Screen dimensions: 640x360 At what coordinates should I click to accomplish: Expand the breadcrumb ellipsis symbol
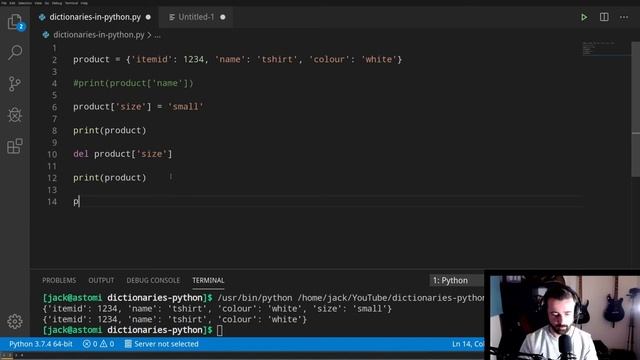tap(158, 36)
